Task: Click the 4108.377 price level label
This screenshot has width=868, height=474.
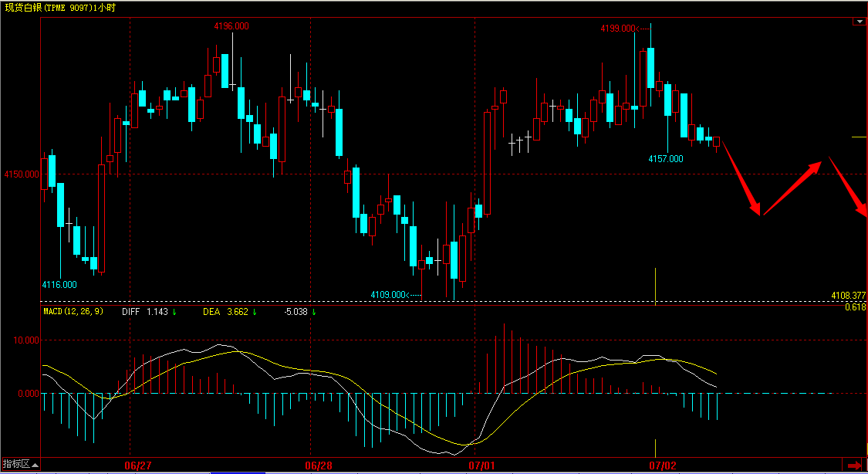Action: pyautogui.click(x=848, y=296)
